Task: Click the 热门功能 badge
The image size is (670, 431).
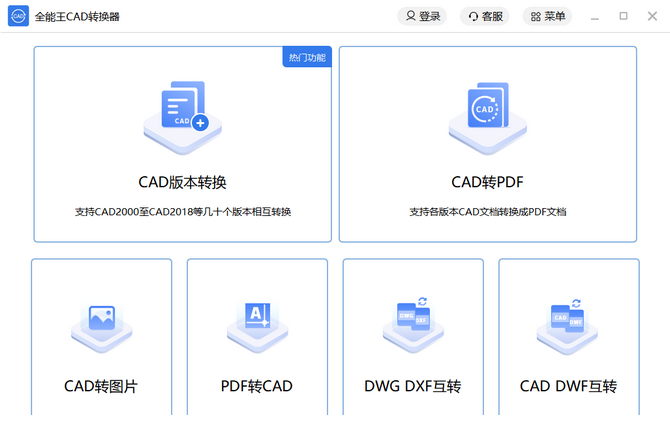Action: [x=307, y=57]
